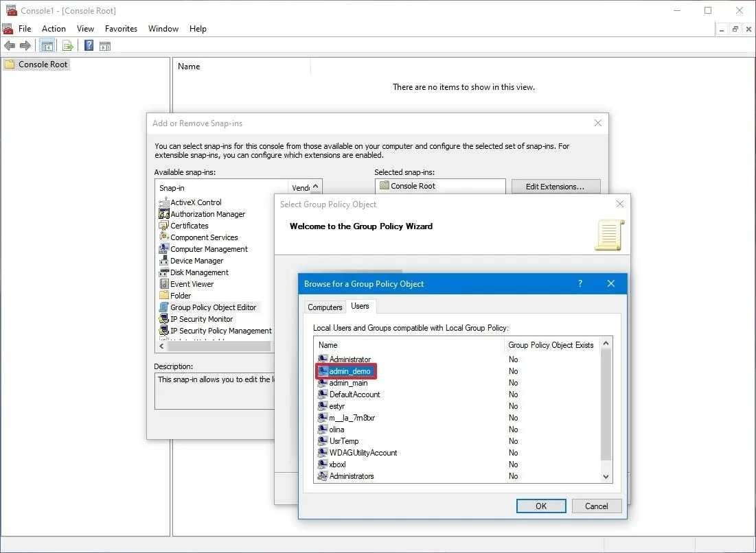The height and width of the screenshot is (553, 756).
Task: Select the Users tab
Action: [x=360, y=306]
